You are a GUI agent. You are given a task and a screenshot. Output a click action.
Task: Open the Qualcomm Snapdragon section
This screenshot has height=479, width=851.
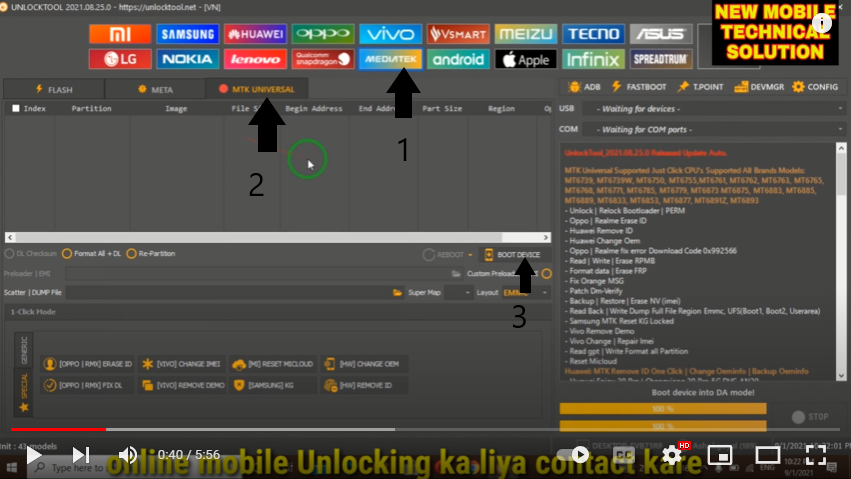(322, 59)
